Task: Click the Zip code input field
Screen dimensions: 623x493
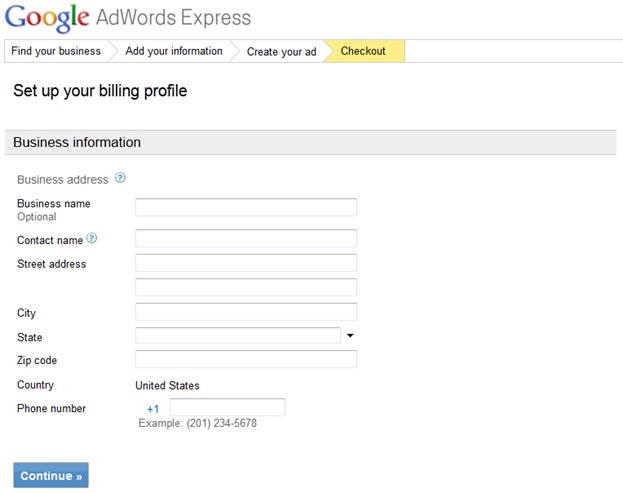Action: (x=246, y=359)
